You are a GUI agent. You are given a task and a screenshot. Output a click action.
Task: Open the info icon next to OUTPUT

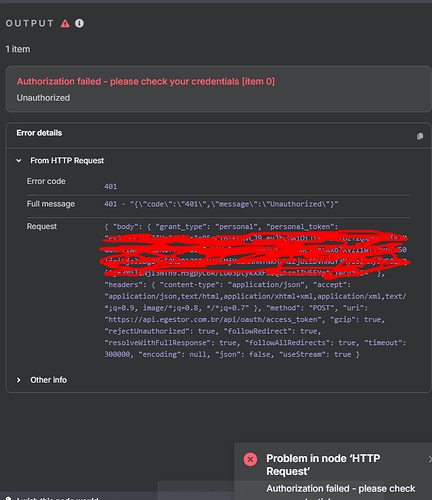[x=79, y=23]
